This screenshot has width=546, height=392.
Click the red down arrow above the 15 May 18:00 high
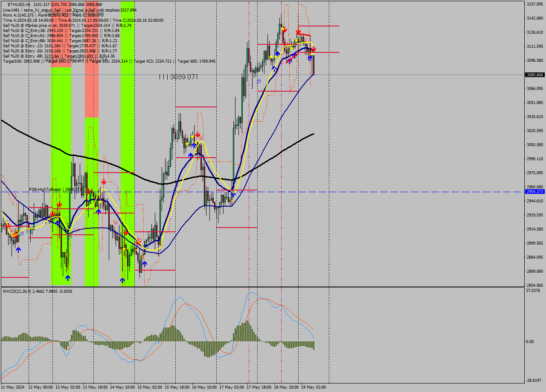pyautogui.click(x=197, y=134)
